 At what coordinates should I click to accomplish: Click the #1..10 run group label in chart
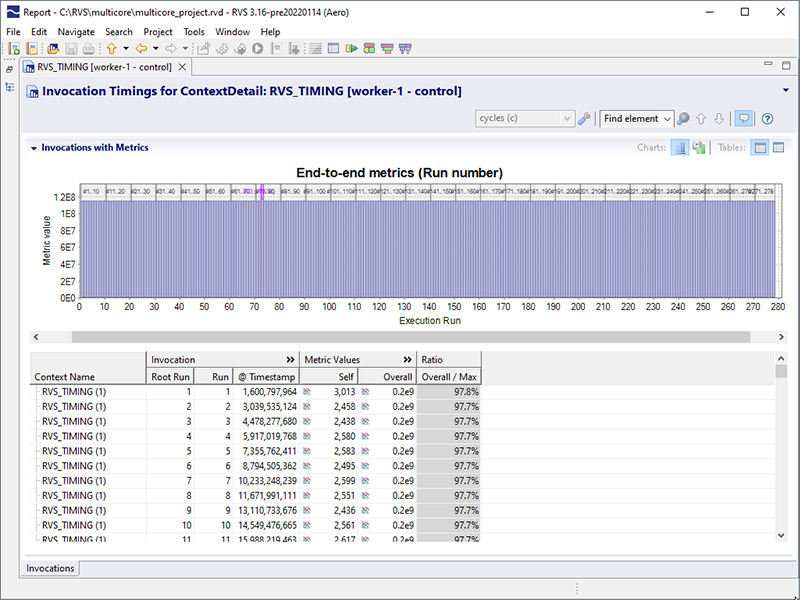coord(91,191)
